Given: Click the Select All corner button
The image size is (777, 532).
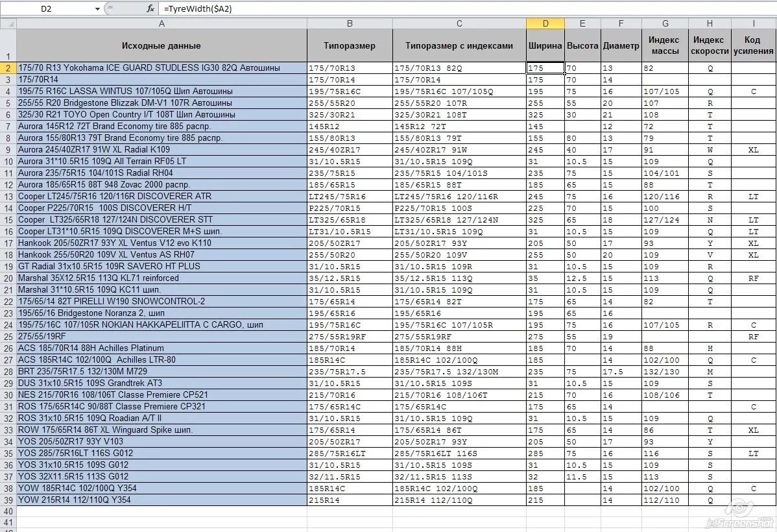Looking at the screenshot, I should [8, 23].
